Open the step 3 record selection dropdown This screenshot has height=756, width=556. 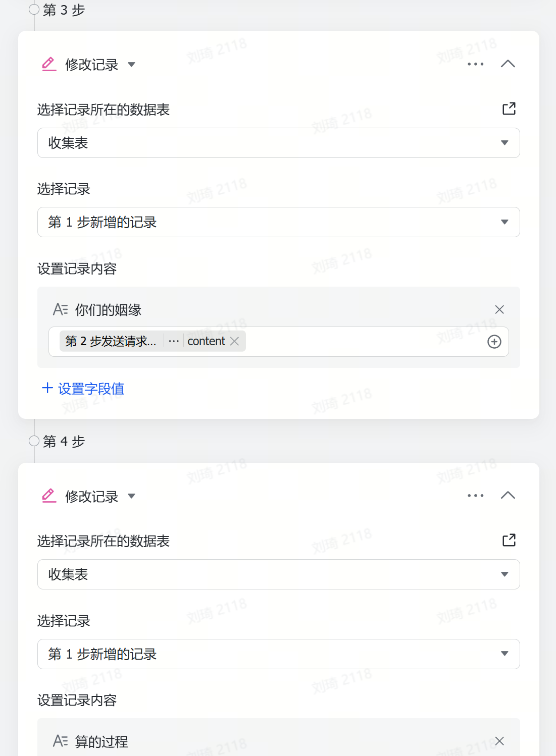point(278,222)
